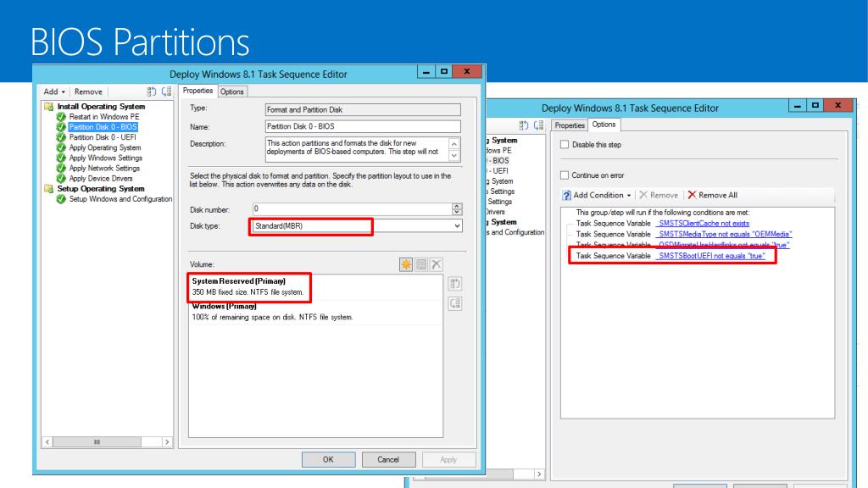Open the Add dropdown in left editor
Image resolution: width=868 pixels, height=488 pixels.
pos(54,91)
